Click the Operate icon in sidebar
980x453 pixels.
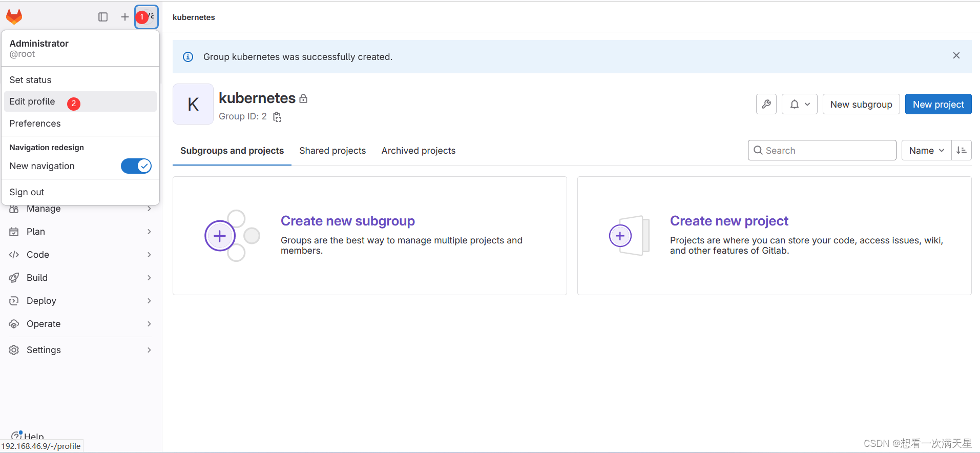click(x=14, y=324)
